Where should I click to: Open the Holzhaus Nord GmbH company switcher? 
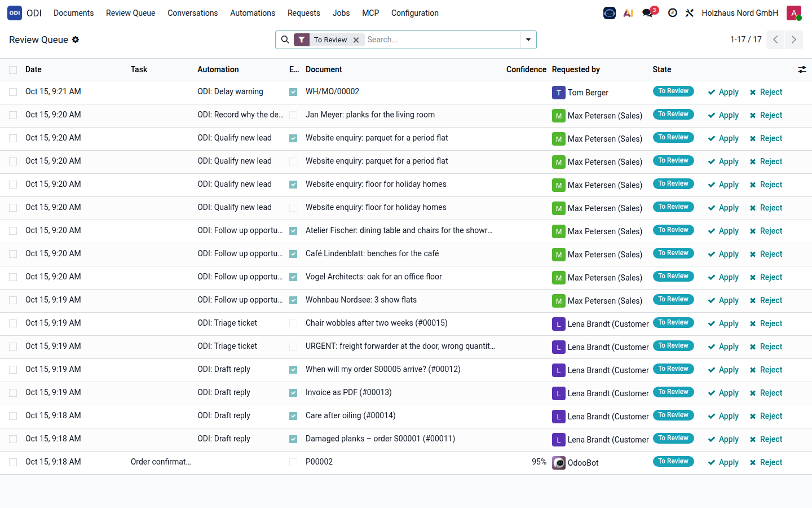tap(740, 13)
